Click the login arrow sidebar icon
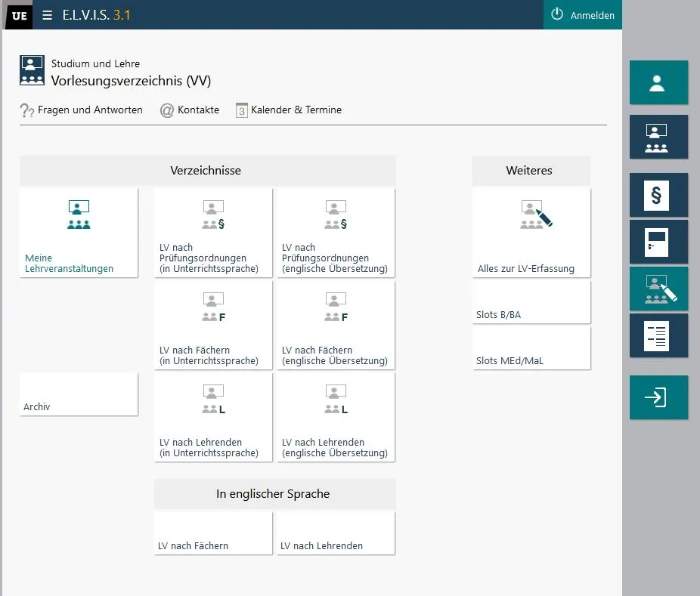The image size is (700, 596). [658, 397]
